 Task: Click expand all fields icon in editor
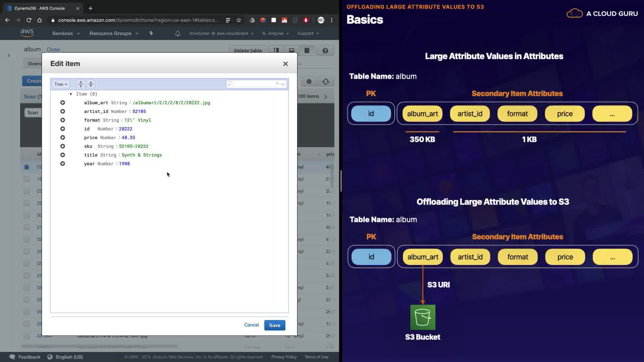[x=80, y=84]
